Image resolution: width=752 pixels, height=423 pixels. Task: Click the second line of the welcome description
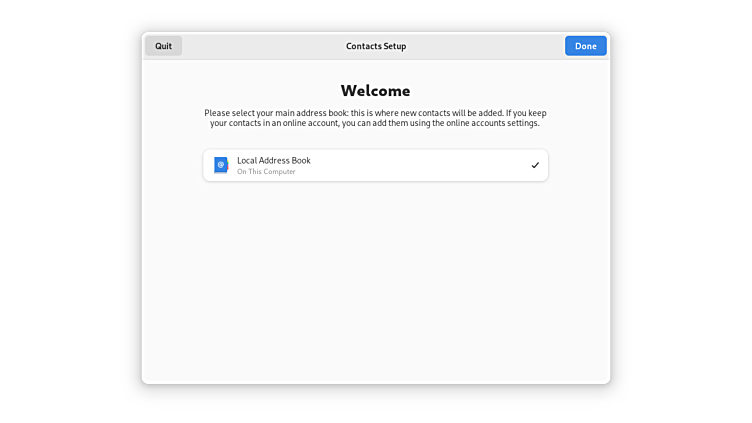click(375, 123)
